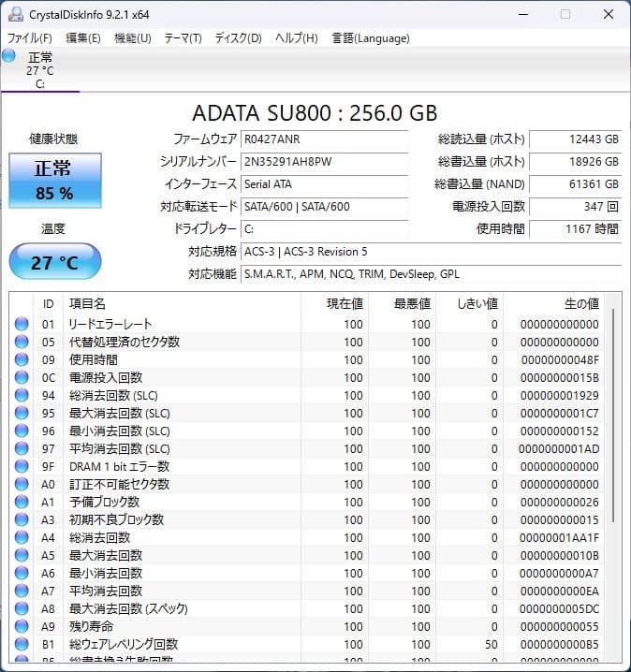Viewport: 631px width, 672px height.
Task: Select the 使用時間 attribute name in row 09
Action: (x=94, y=360)
